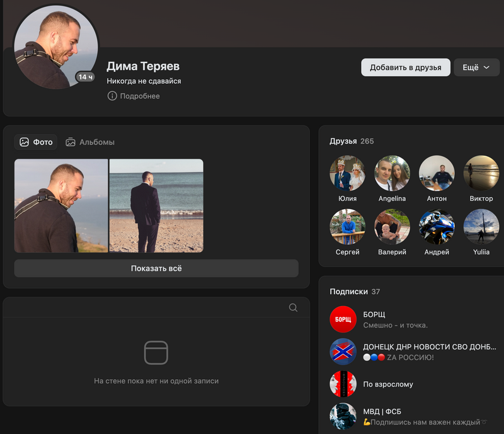The height and width of the screenshot is (434, 504).
Task: Click the Показать всё button
Action: click(156, 268)
